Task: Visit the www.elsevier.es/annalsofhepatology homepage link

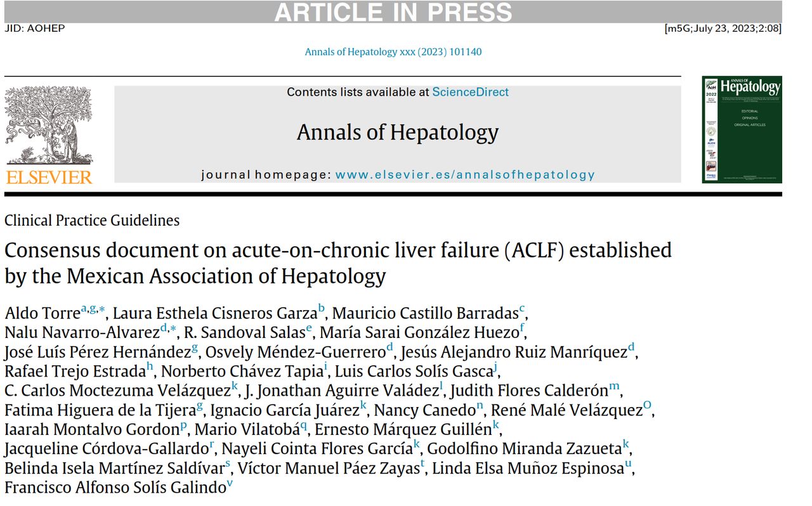Action: [465, 174]
